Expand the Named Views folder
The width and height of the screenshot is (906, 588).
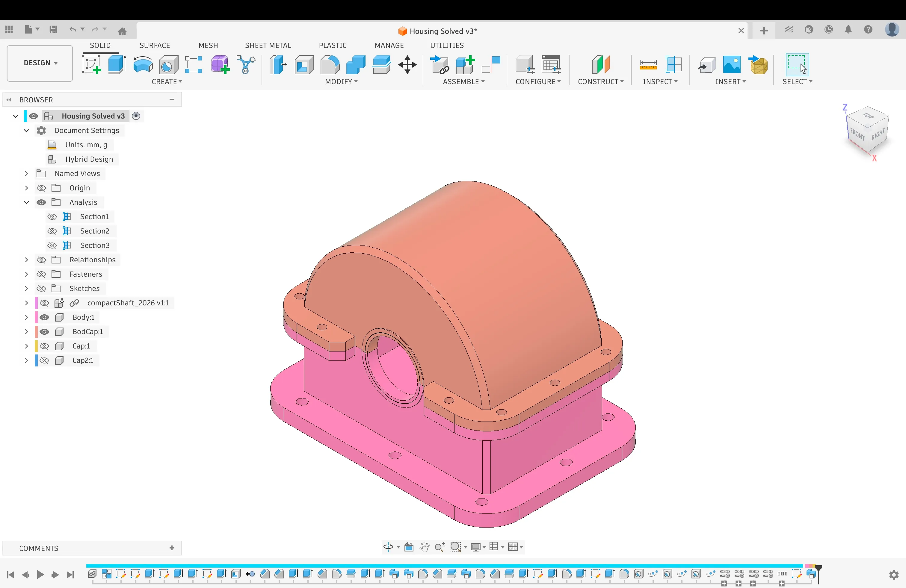[x=26, y=173]
